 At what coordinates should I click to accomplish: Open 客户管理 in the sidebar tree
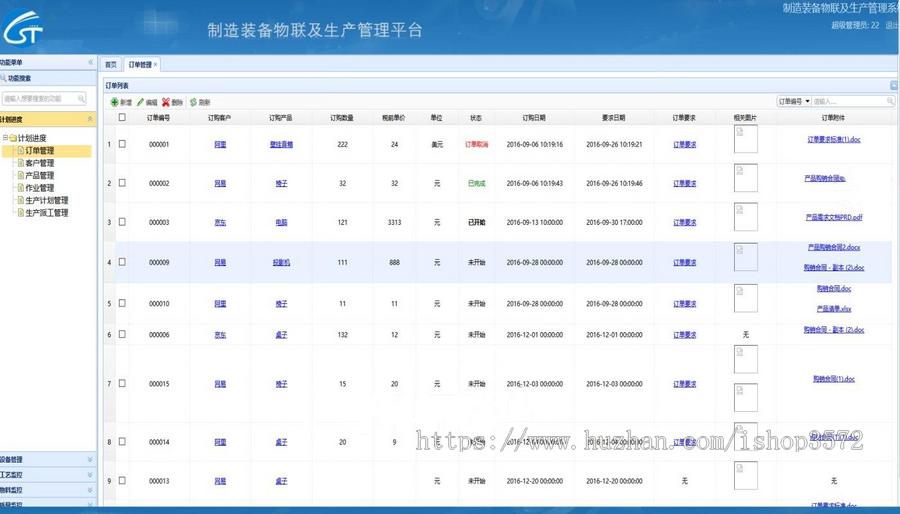(40, 163)
